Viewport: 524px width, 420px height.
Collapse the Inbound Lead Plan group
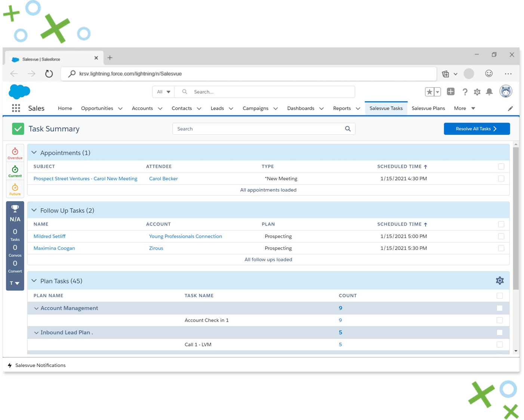coord(36,333)
